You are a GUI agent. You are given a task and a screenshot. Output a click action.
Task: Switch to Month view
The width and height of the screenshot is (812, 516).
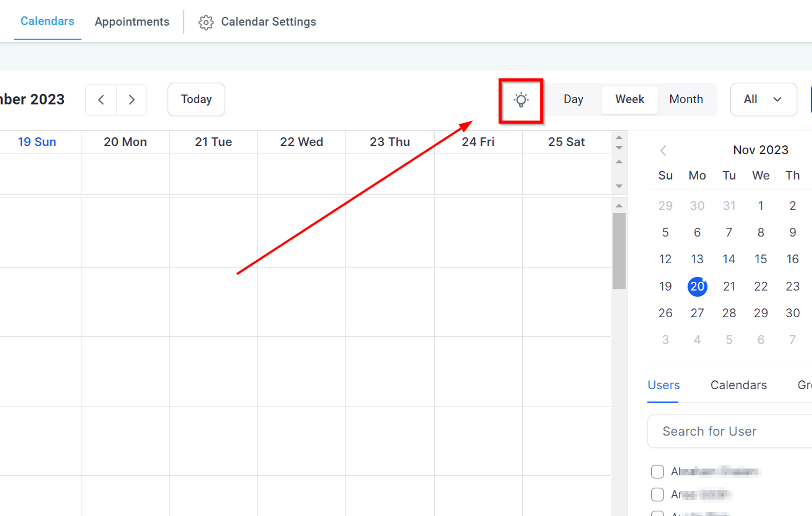pyautogui.click(x=686, y=99)
